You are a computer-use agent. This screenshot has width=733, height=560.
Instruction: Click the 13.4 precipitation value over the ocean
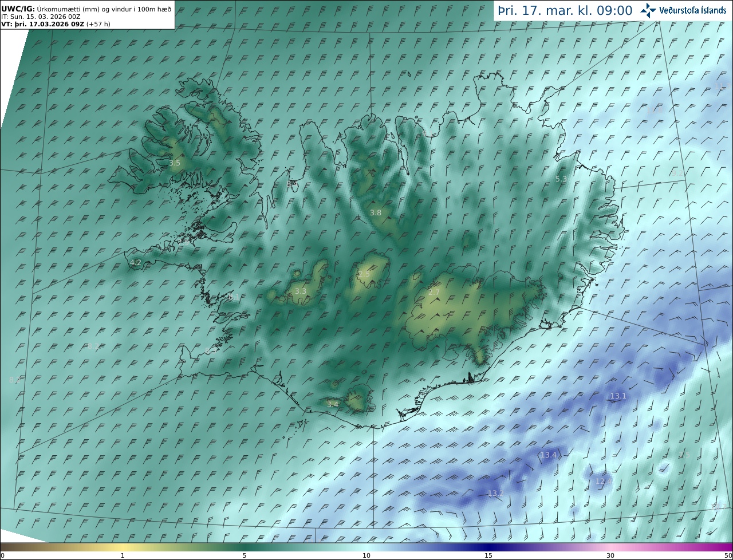tap(548, 455)
